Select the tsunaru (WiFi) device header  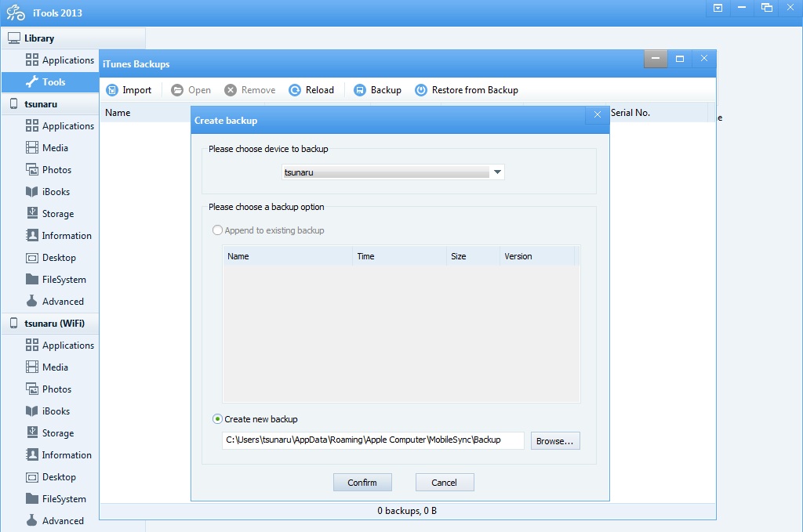coord(51,324)
